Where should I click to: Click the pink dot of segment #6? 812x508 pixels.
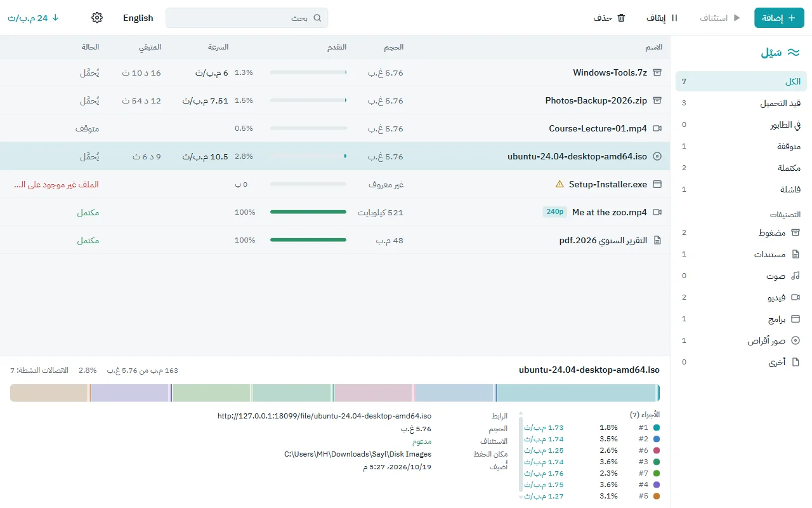657,450
